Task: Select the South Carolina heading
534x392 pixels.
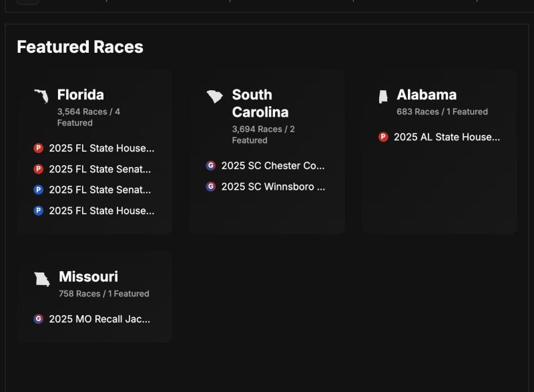Action: (x=260, y=104)
